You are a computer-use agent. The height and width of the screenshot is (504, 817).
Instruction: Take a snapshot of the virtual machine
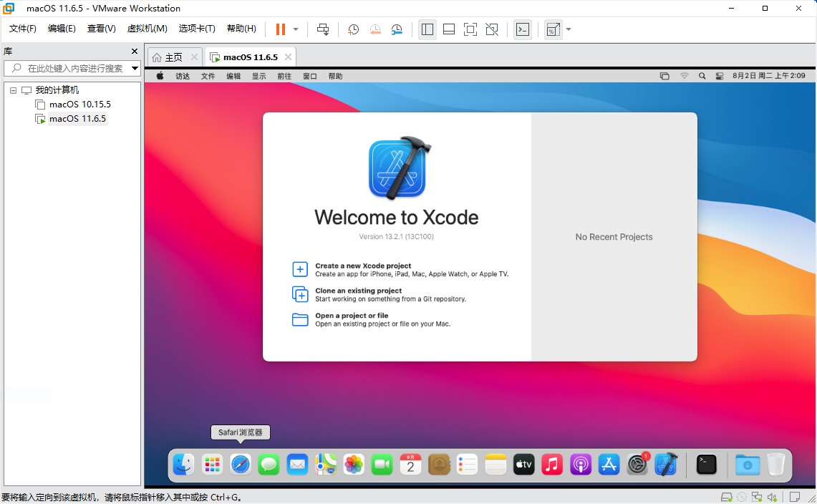click(x=353, y=29)
